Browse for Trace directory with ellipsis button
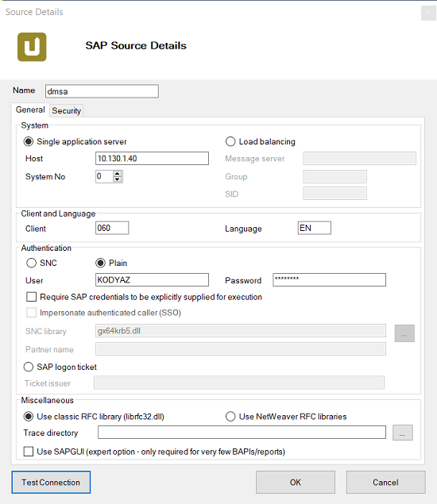437x504 pixels. (x=403, y=433)
